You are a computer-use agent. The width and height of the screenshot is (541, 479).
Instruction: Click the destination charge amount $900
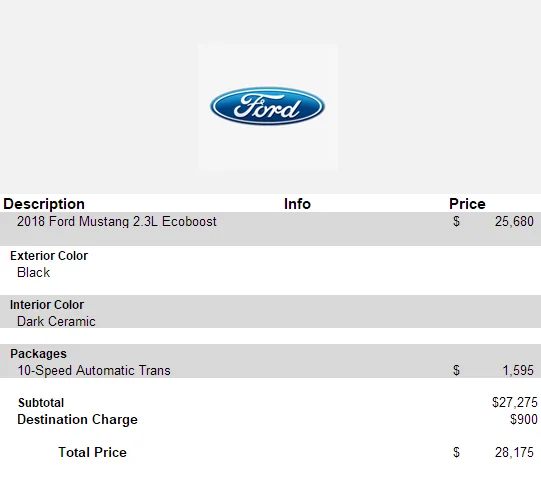point(523,420)
